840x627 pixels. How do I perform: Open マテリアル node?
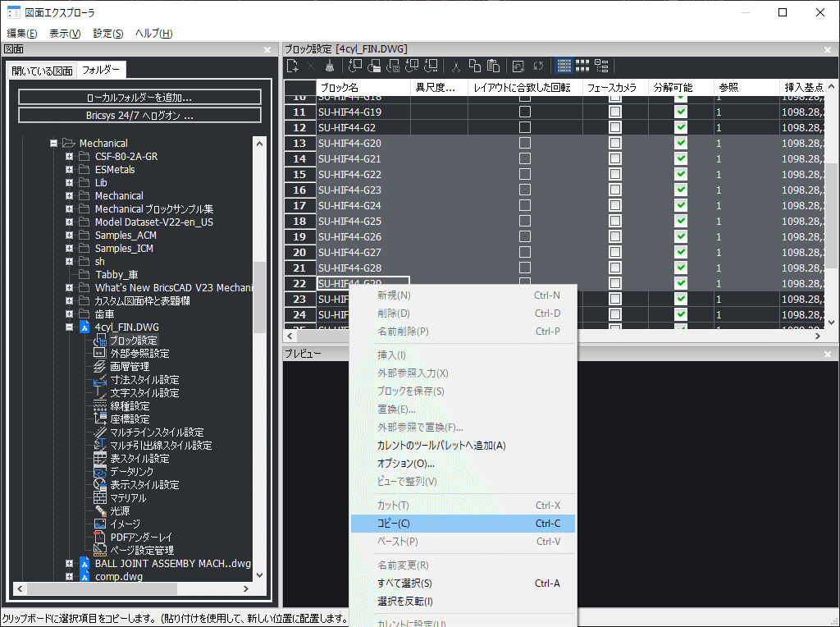coord(128,498)
